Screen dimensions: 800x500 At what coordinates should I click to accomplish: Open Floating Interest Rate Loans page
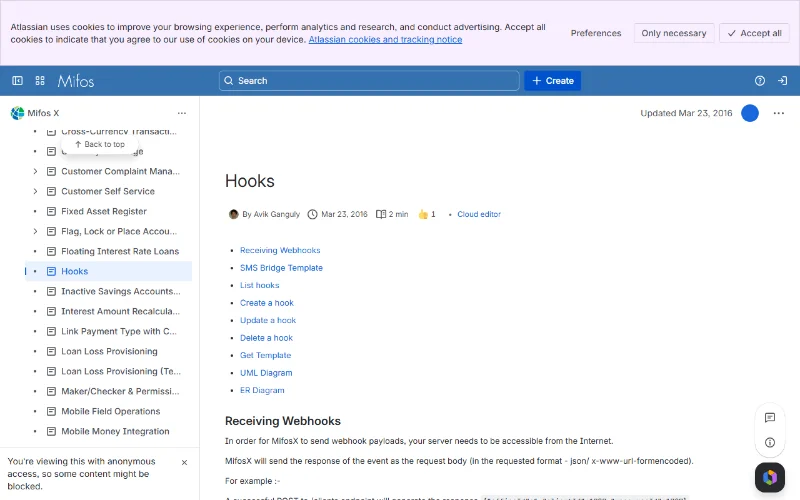point(120,252)
